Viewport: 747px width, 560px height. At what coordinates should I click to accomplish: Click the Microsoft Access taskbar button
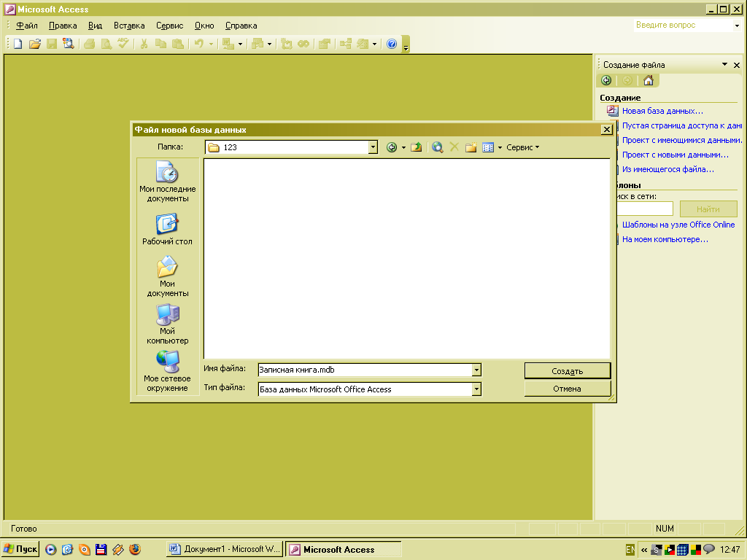pyautogui.click(x=343, y=550)
